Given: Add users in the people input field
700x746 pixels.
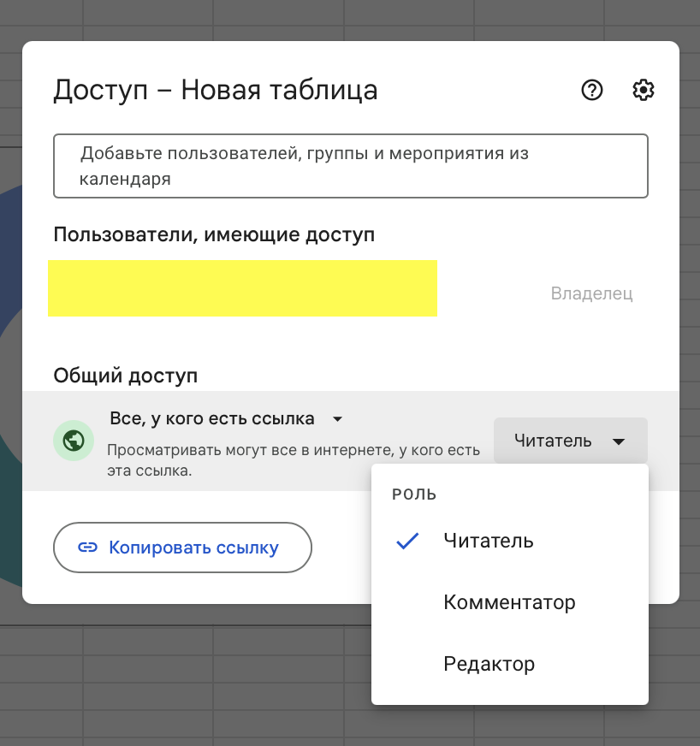Looking at the screenshot, I should coord(351,166).
